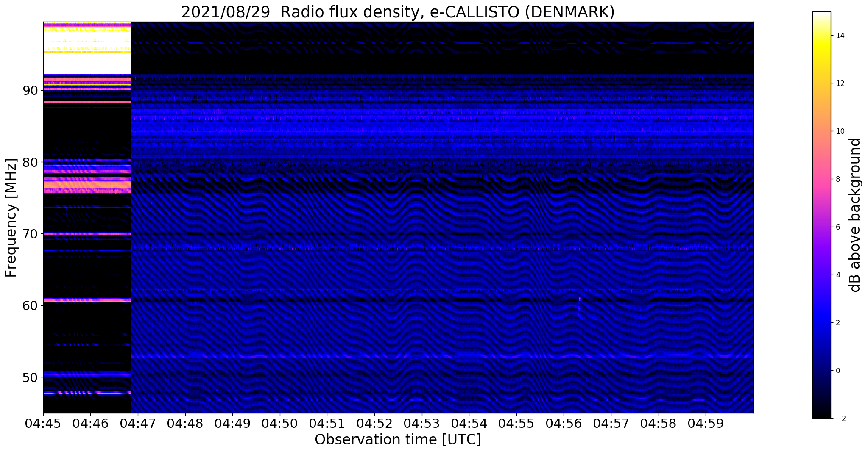Viewport: 868px width, 452px height.
Task: Click the colorbar tick label 10
Action: tap(840, 131)
